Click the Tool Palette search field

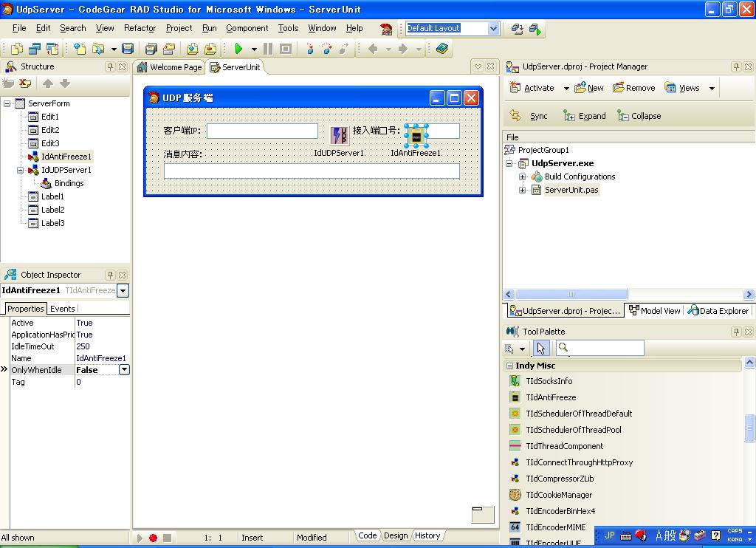(x=600, y=348)
